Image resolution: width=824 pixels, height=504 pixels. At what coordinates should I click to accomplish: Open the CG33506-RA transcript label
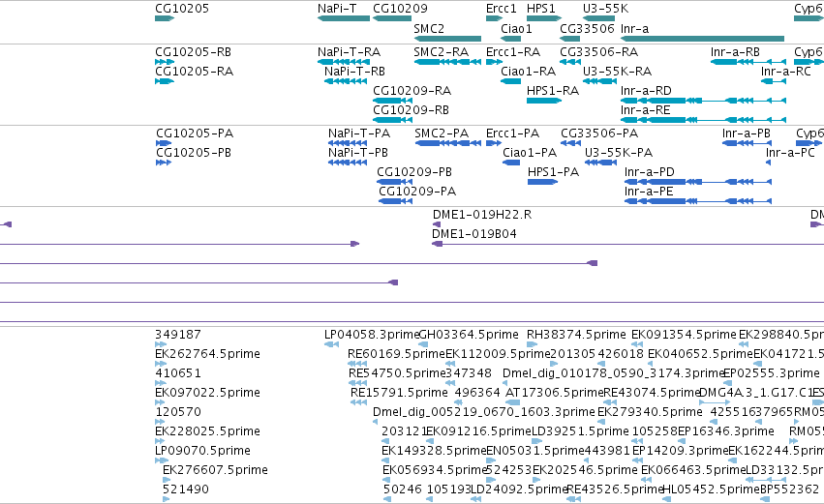click(599, 52)
